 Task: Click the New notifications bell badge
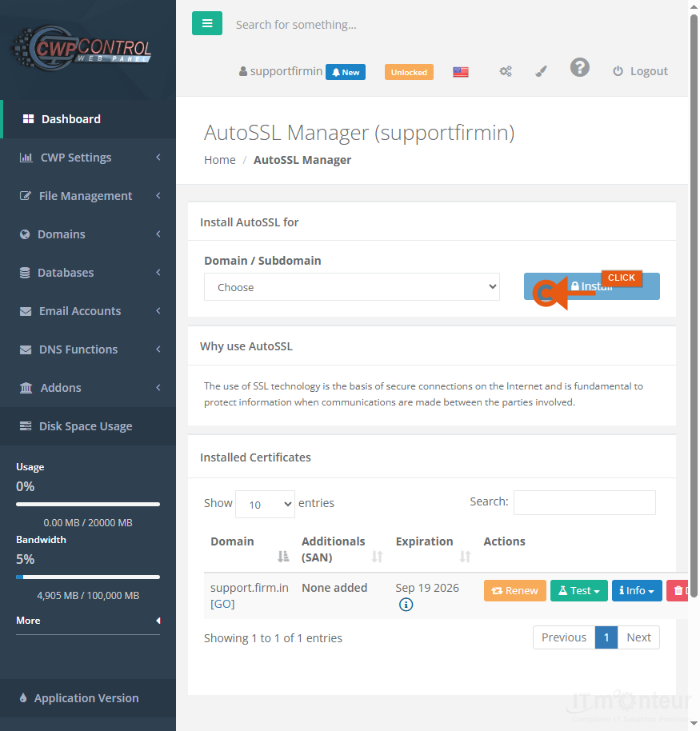(346, 72)
